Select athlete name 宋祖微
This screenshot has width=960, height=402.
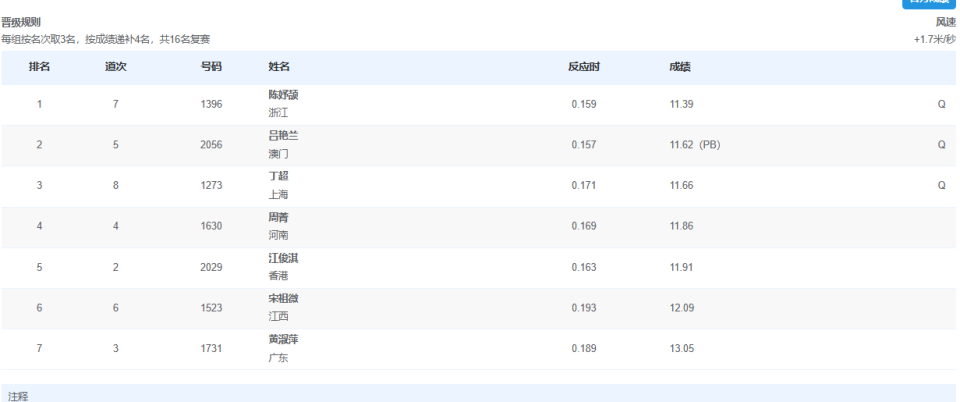tap(284, 299)
